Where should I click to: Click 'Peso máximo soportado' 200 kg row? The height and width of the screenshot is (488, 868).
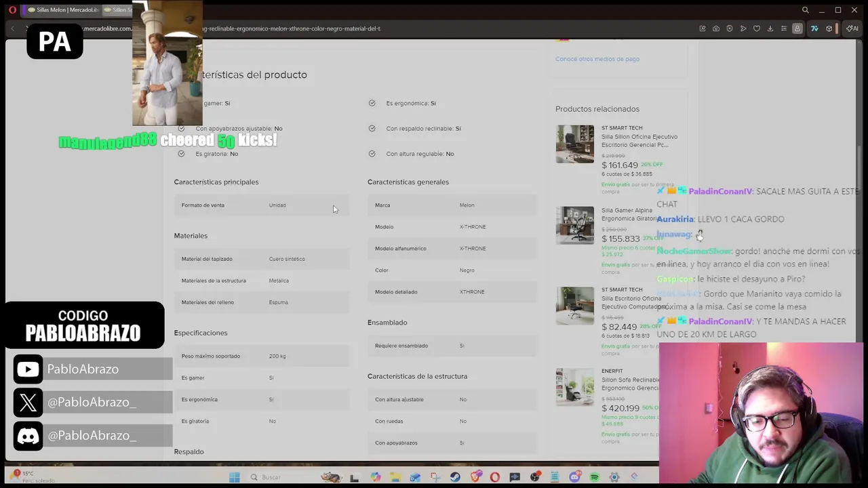click(261, 356)
